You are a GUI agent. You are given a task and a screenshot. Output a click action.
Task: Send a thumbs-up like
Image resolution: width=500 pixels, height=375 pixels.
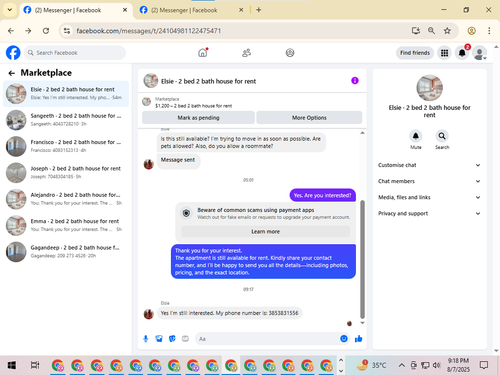(x=359, y=339)
